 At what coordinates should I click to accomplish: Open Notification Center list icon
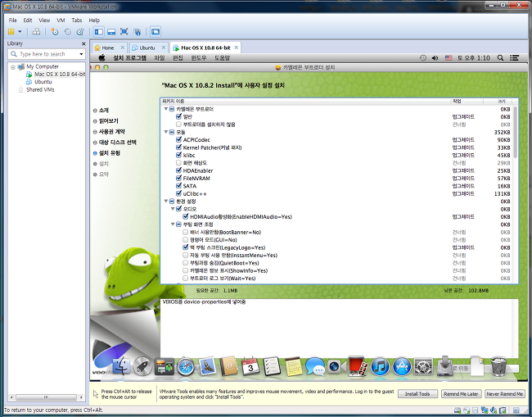click(x=514, y=58)
